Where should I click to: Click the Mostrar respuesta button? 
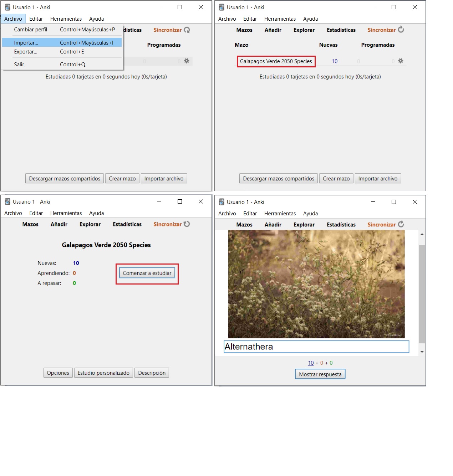point(320,374)
